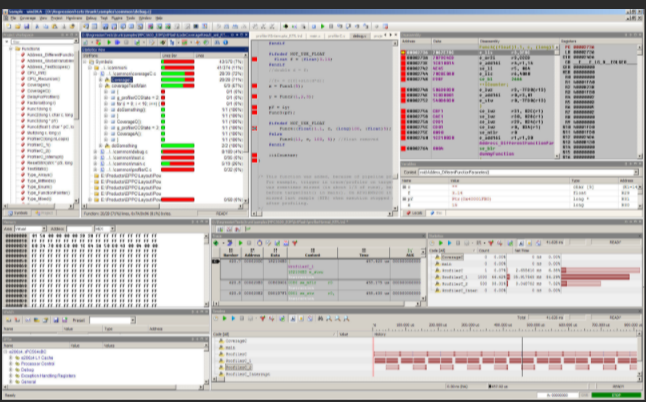This screenshot has height=402, width=646.
Task: Collapse the Functions node in workspace tree
Action: (x=11, y=49)
